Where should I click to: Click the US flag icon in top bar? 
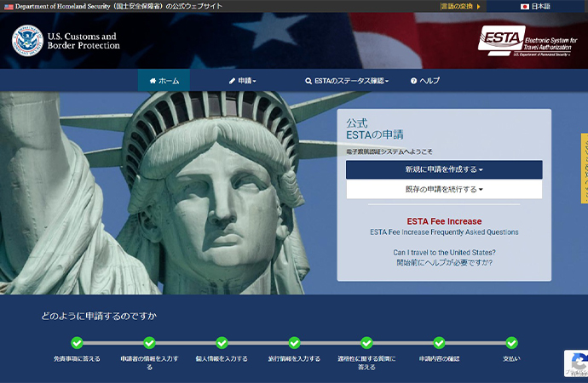click(x=9, y=6)
